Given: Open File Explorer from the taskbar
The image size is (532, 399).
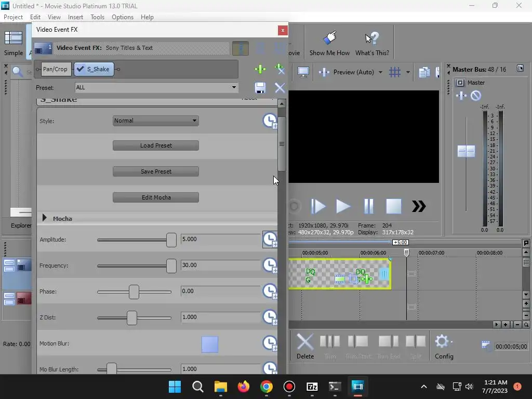Looking at the screenshot, I should click(x=220, y=387).
